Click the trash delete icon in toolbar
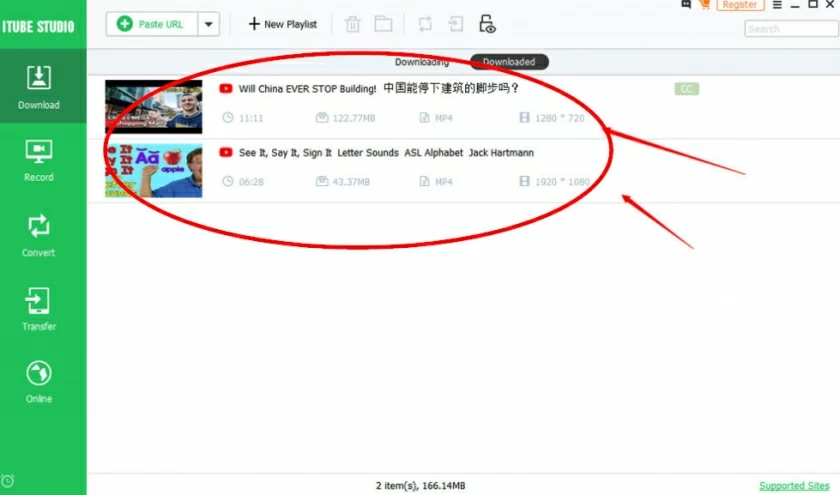The height and width of the screenshot is (495, 840). [352, 24]
